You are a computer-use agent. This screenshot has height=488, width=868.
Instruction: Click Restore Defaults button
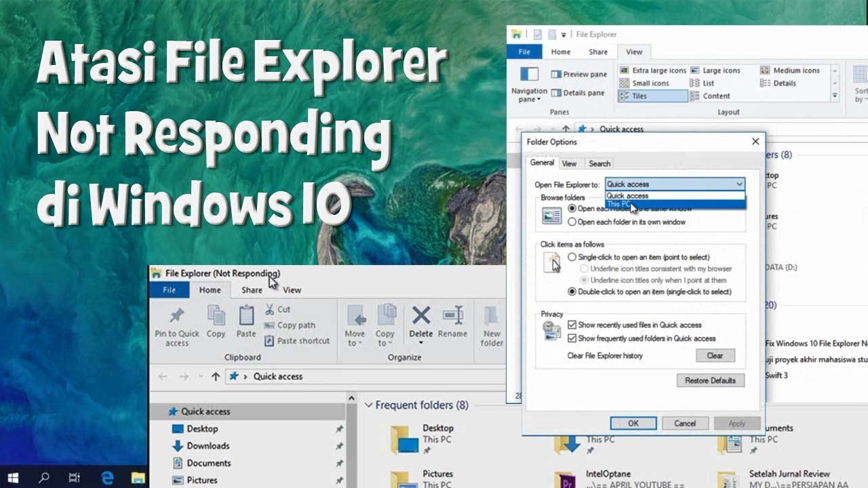710,380
